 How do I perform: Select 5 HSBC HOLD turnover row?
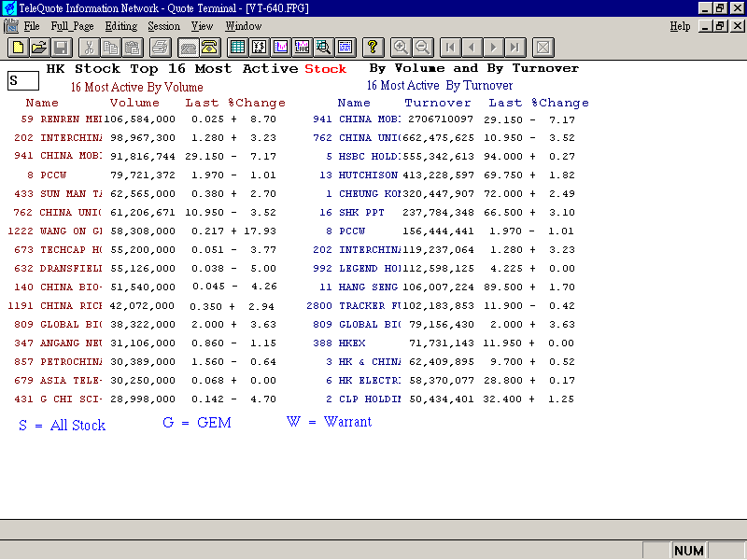450,156
